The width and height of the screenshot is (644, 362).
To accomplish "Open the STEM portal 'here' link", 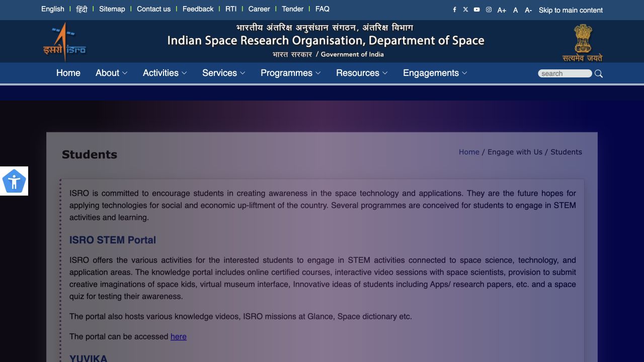I will (x=179, y=336).
